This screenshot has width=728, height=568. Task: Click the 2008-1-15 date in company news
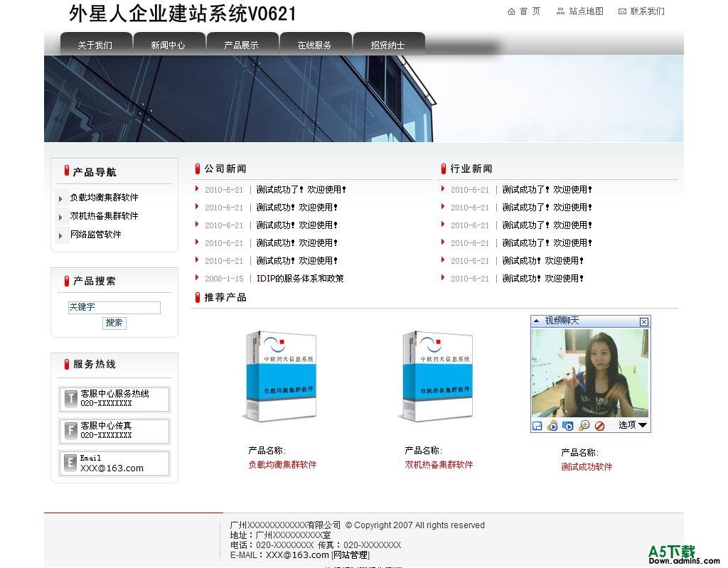click(224, 279)
